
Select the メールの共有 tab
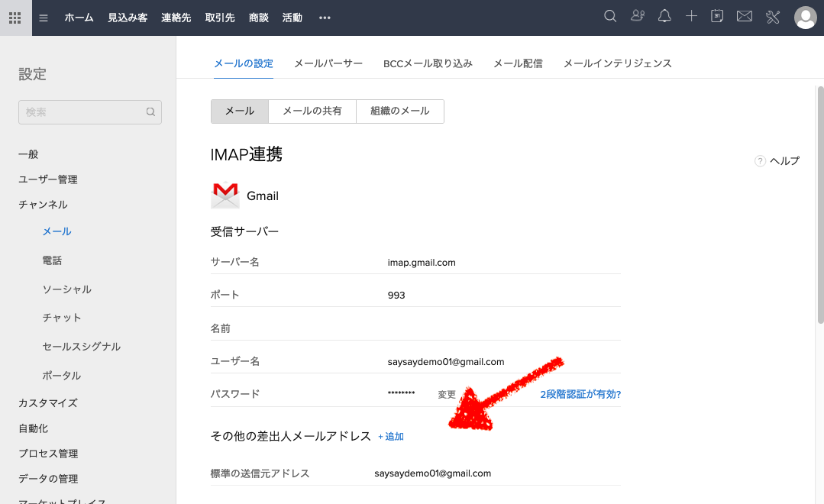coord(312,111)
